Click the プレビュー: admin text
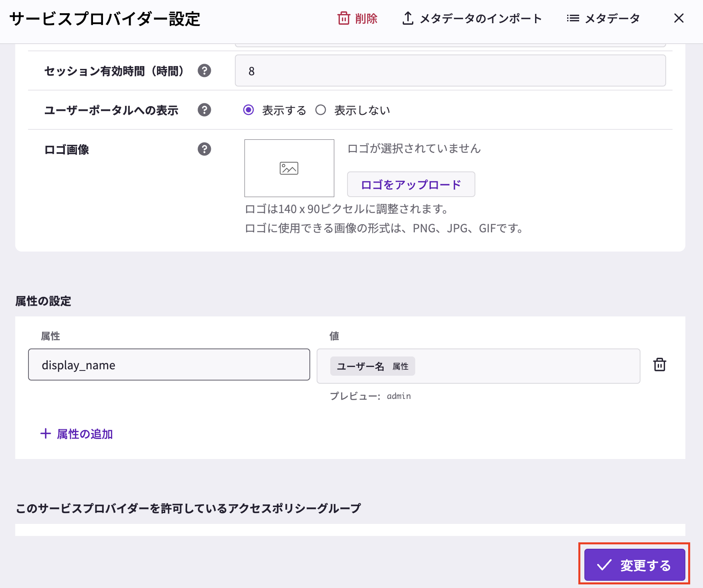Image resolution: width=703 pixels, height=588 pixels. (370, 396)
